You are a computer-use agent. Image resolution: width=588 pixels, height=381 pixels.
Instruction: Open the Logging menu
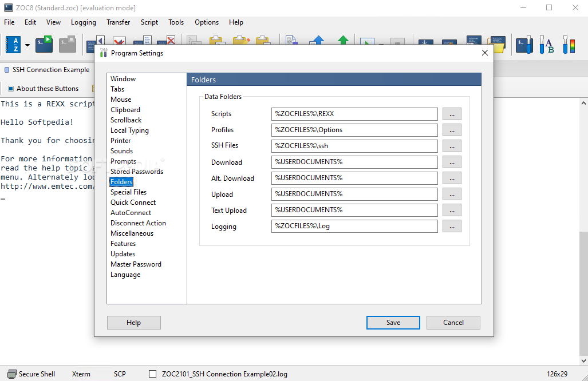coord(83,22)
